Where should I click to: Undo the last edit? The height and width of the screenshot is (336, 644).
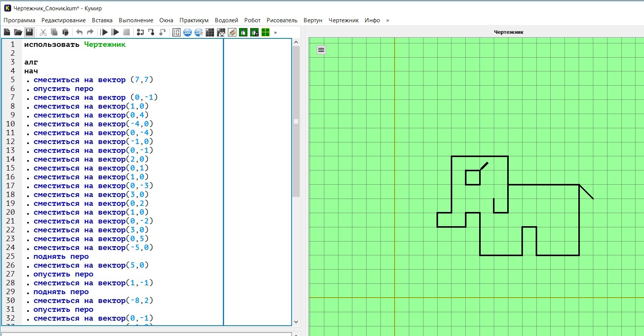point(79,32)
